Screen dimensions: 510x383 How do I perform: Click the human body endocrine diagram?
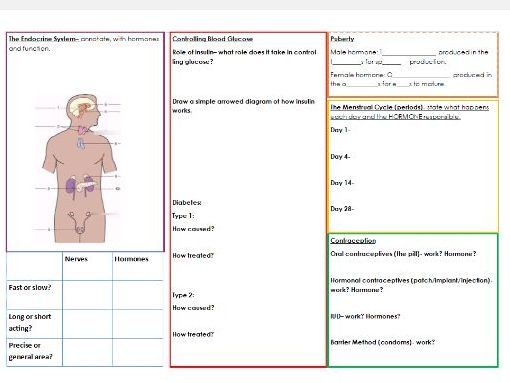coord(78,168)
